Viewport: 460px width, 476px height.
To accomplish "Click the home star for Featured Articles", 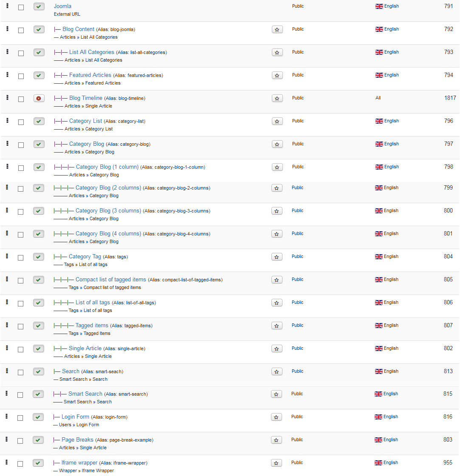I will coord(277,75).
